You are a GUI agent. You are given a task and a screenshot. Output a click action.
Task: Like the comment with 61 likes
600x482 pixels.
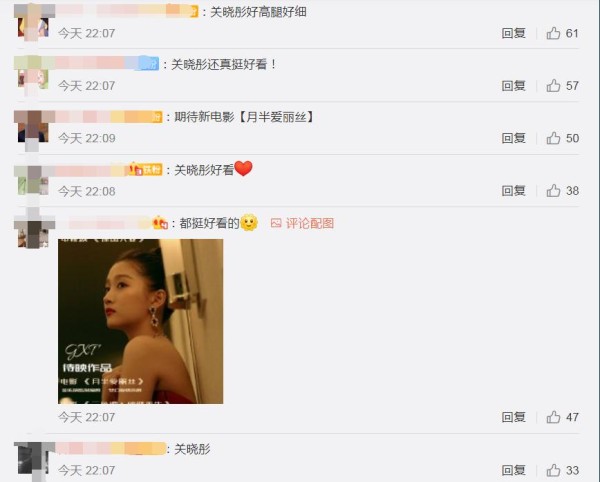click(553, 33)
